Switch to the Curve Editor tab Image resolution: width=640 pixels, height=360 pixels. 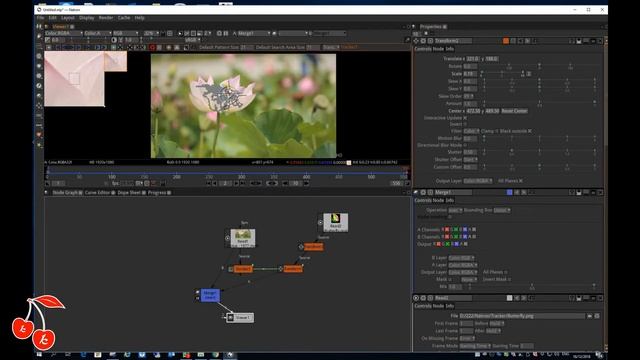(98, 193)
